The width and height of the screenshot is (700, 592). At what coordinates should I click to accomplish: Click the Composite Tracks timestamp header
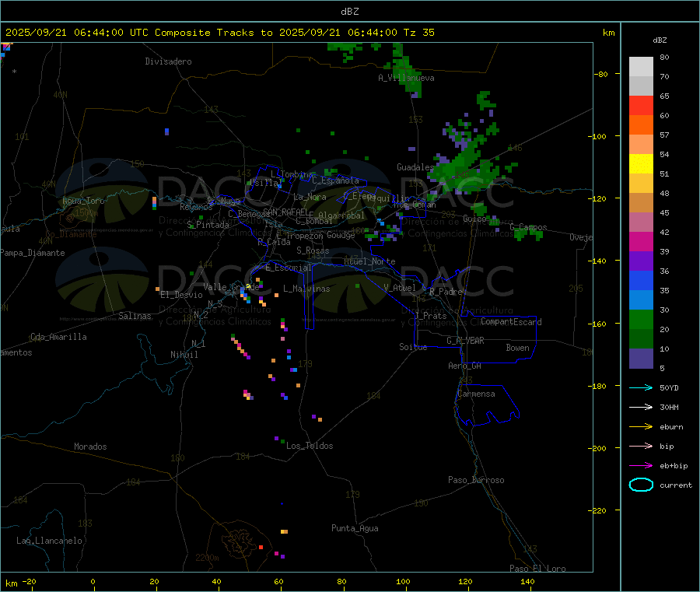point(220,33)
